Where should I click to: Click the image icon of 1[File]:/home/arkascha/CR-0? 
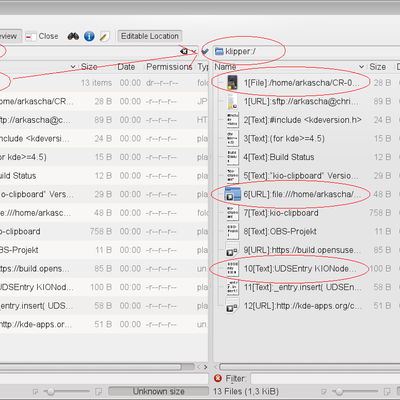coord(232,82)
